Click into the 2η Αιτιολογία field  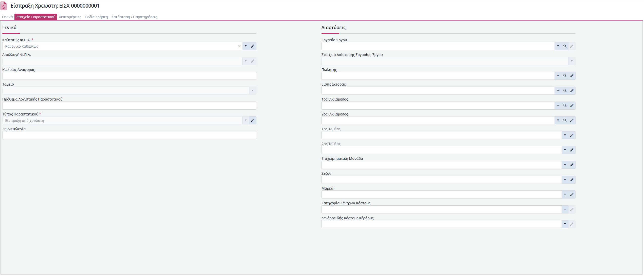coord(129,135)
